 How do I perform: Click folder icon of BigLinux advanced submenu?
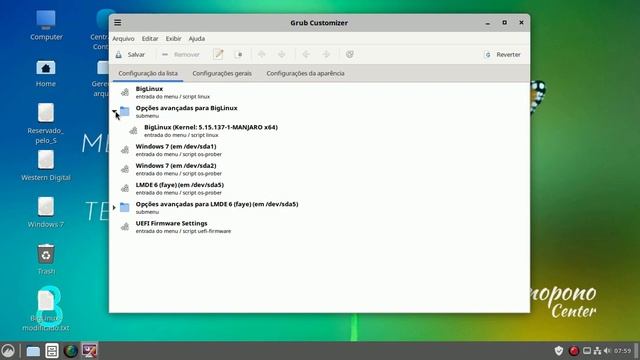click(124, 111)
